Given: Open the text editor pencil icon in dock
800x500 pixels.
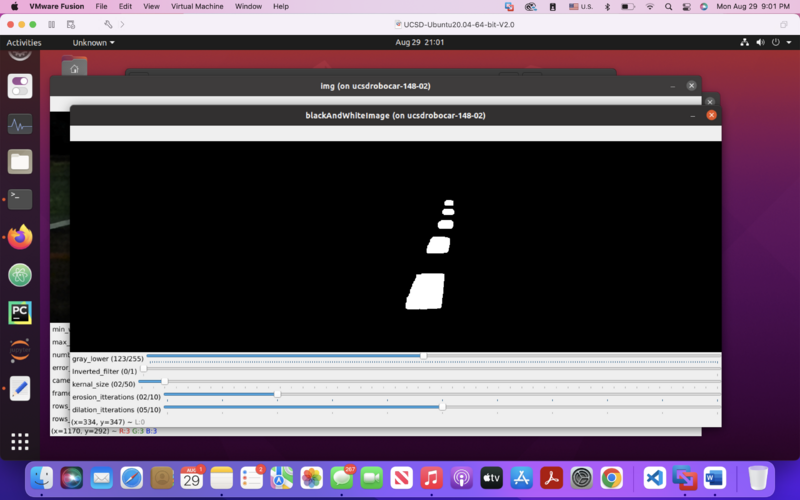Looking at the screenshot, I should 20,388.
